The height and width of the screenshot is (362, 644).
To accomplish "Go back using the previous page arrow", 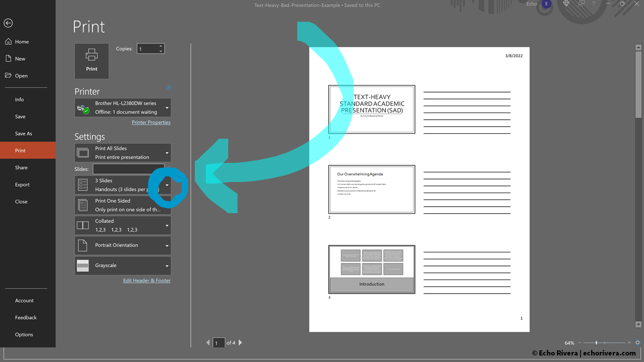I will pos(208,342).
